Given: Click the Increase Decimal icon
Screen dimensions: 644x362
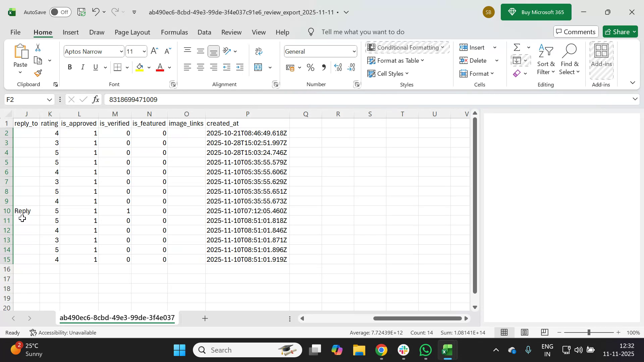Looking at the screenshot, I should (x=338, y=67).
